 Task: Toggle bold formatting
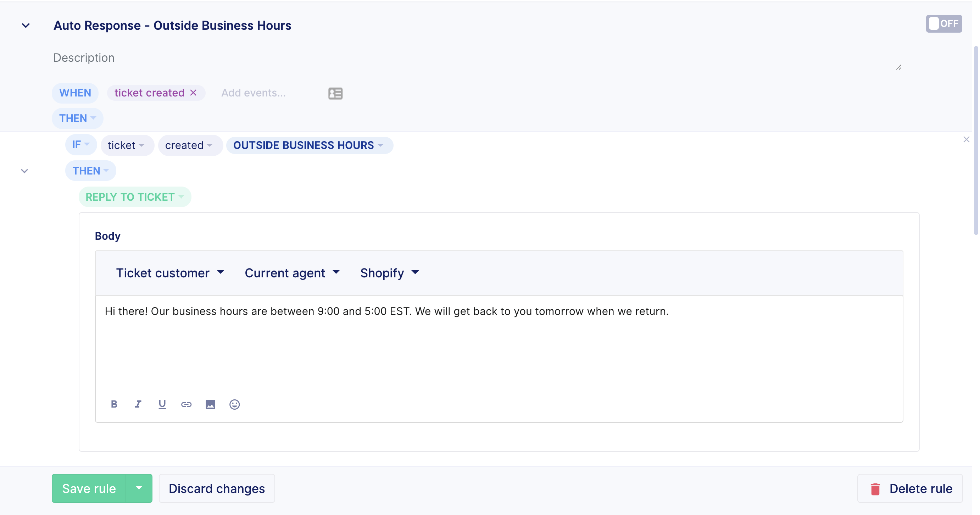[114, 404]
